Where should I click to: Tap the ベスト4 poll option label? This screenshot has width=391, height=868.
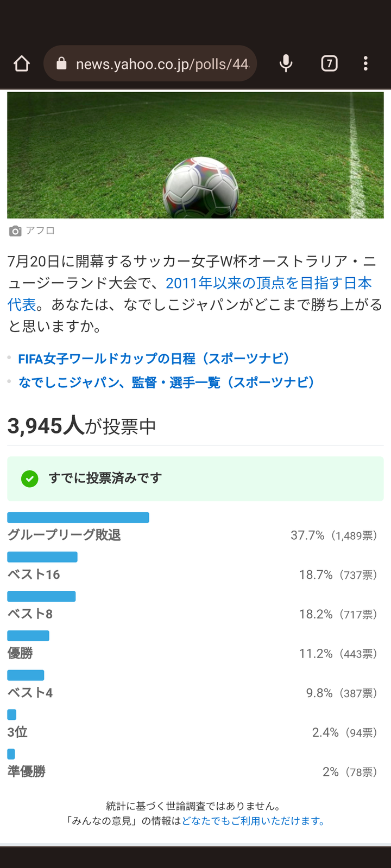coord(30,693)
